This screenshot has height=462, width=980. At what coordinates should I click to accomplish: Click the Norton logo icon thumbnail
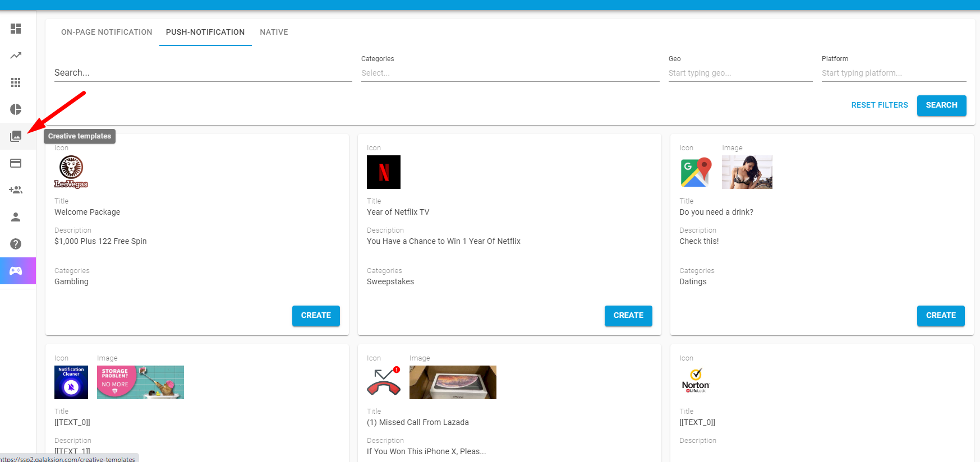(696, 382)
